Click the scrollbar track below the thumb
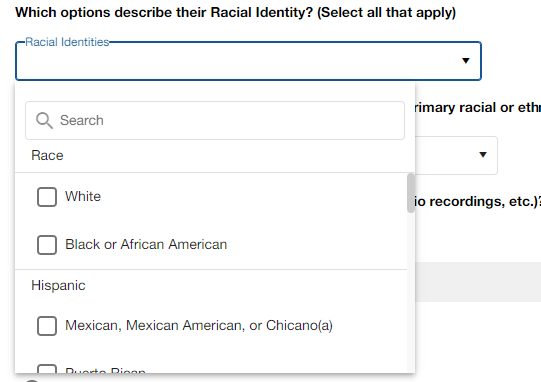The image size is (541, 382). 411,293
